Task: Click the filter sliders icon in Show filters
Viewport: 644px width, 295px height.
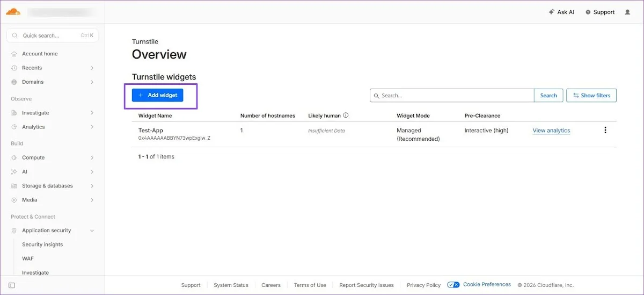Action: click(576, 95)
